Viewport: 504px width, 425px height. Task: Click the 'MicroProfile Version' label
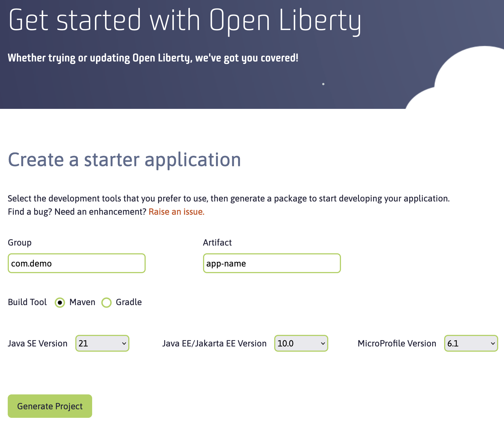(397, 343)
